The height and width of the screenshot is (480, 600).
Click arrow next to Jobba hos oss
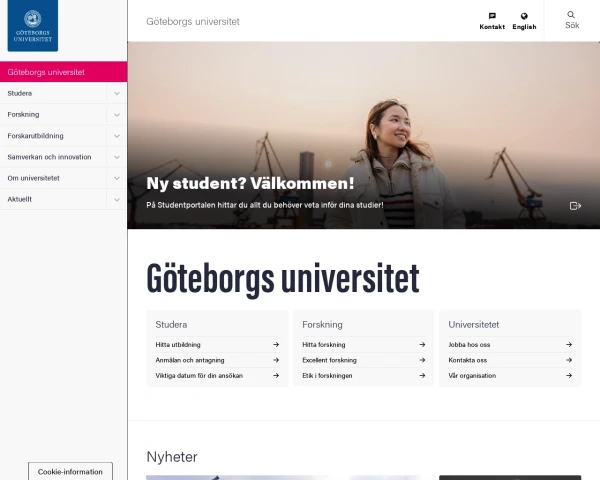point(569,345)
